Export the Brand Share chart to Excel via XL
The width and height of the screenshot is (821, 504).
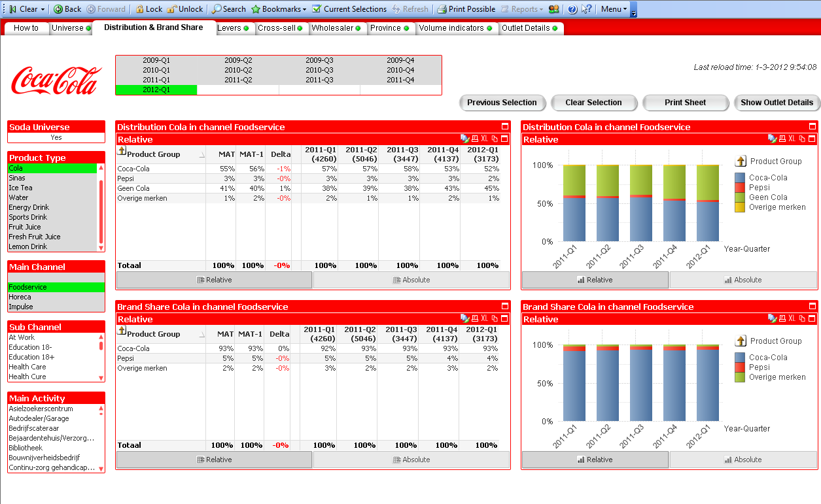click(x=792, y=318)
